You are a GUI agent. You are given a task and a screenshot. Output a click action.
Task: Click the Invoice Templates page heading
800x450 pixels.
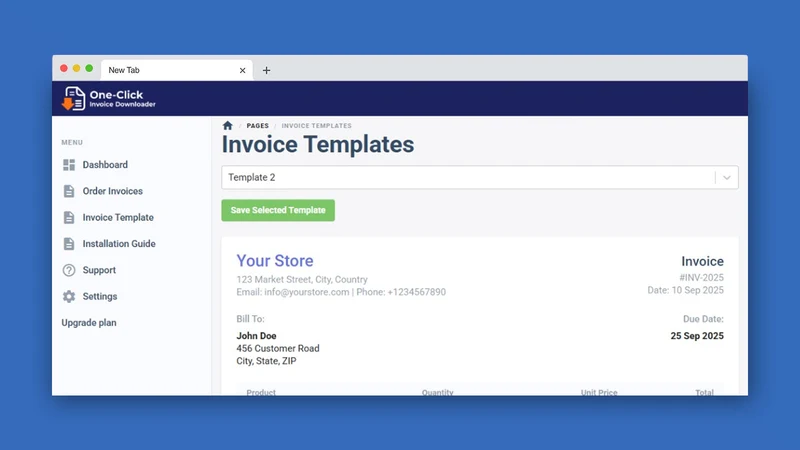click(318, 144)
